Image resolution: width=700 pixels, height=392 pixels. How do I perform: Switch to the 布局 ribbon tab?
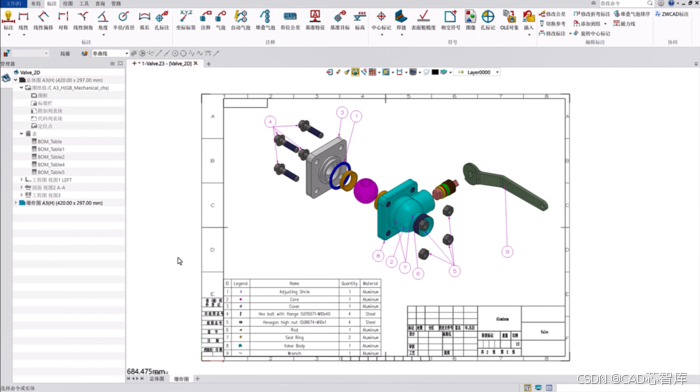[36, 4]
